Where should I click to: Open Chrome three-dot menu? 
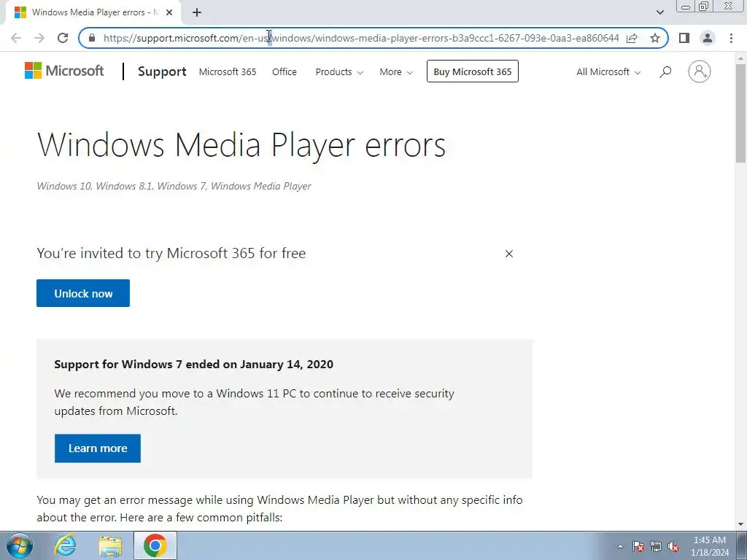[731, 38]
